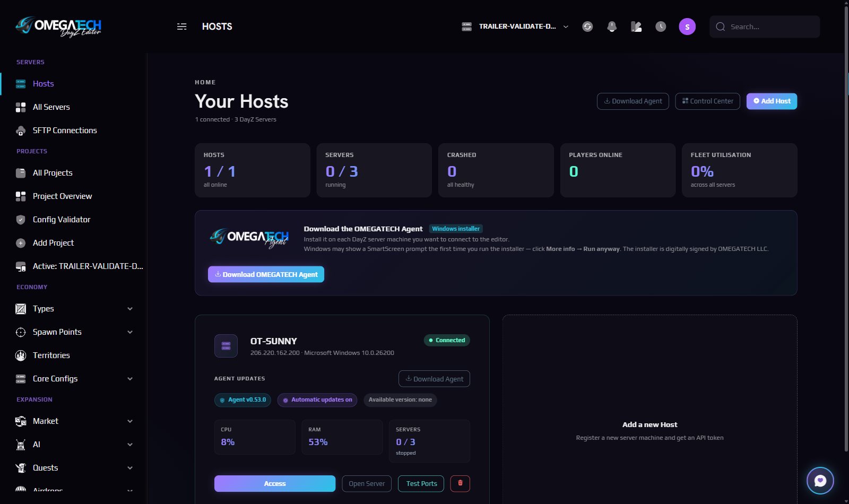Expand the Market submenu chevron
Image resolution: width=849 pixels, height=504 pixels.
(130, 421)
